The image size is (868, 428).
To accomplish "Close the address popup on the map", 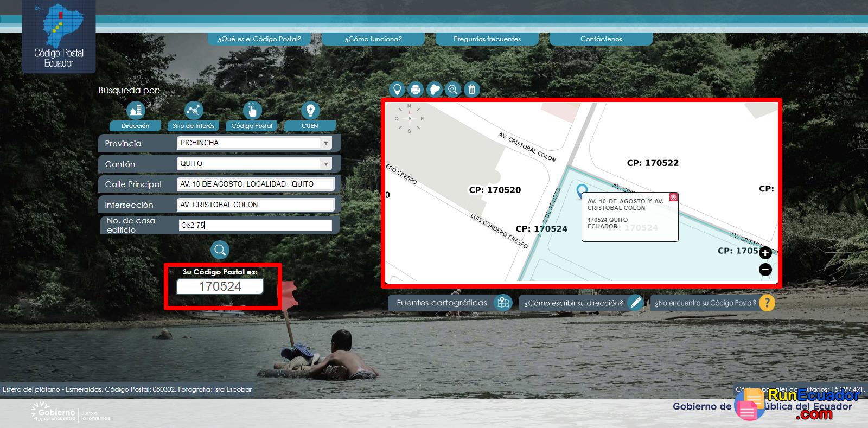I will pyautogui.click(x=673, y=197).
